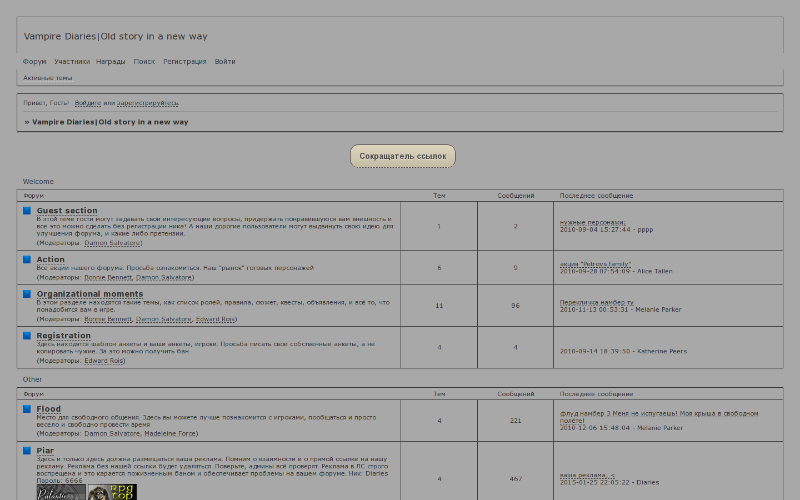Click the blue icon beside Flood forum

(x=28, y=409)
